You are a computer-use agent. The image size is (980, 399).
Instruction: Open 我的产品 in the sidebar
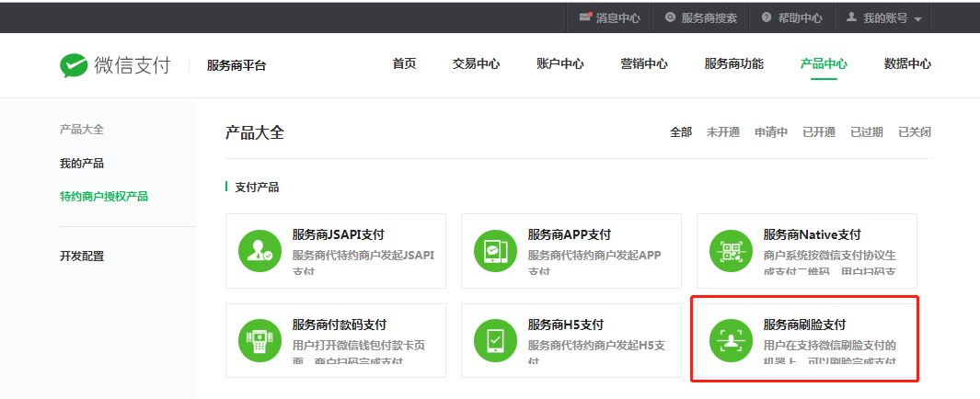[82, 164]
